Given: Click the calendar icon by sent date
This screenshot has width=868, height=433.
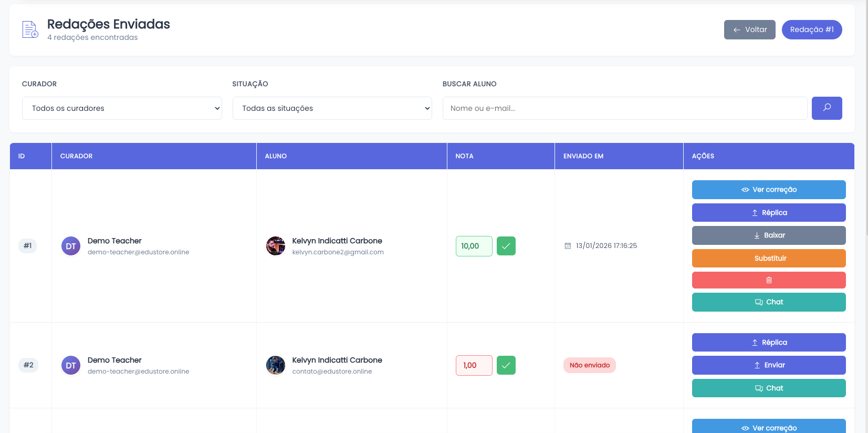Looking at the screenshot, I should pos(568,246).
